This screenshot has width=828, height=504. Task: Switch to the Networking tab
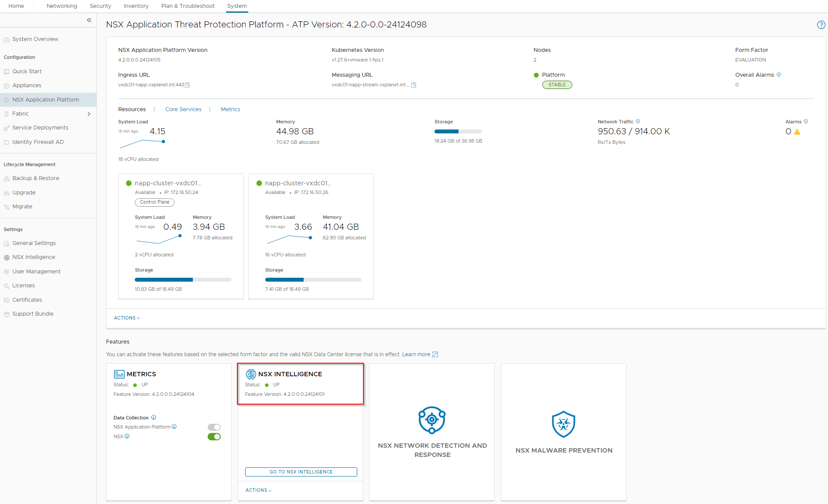(62, 6)
